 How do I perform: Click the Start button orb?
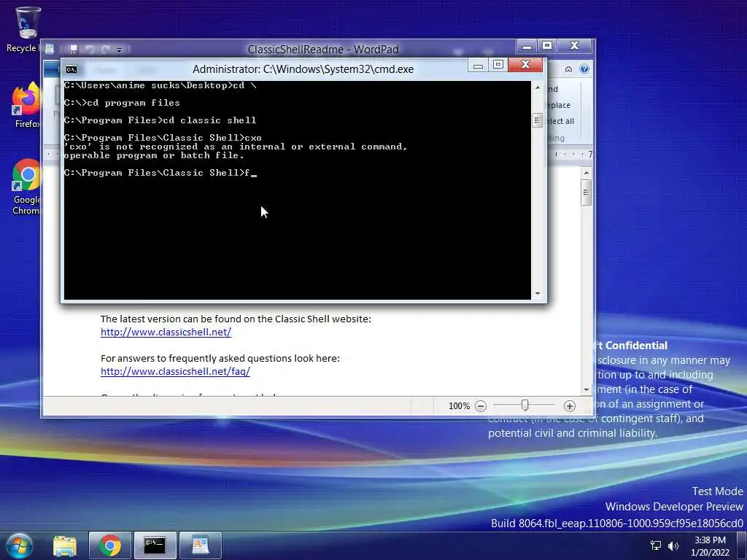[20, 545]
